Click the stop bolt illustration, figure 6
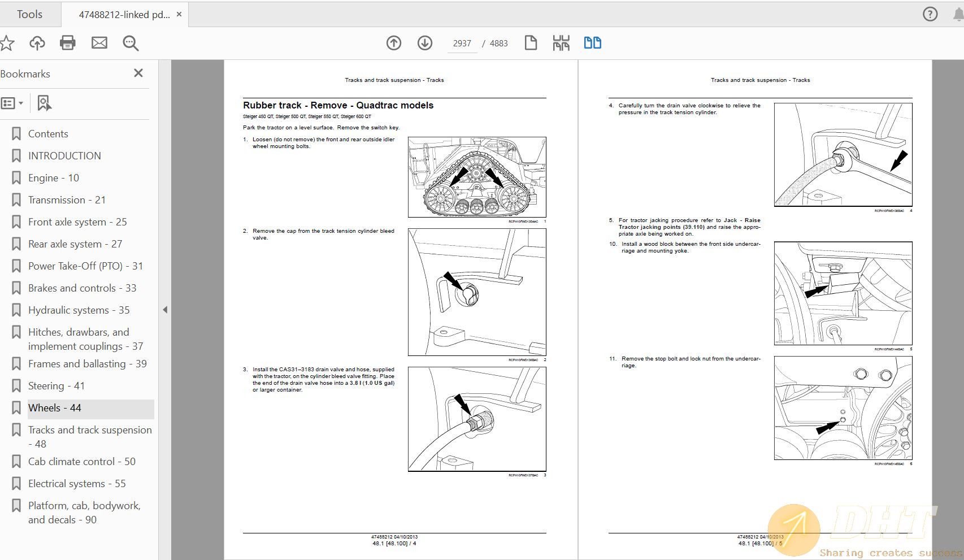 click(843, 408)
